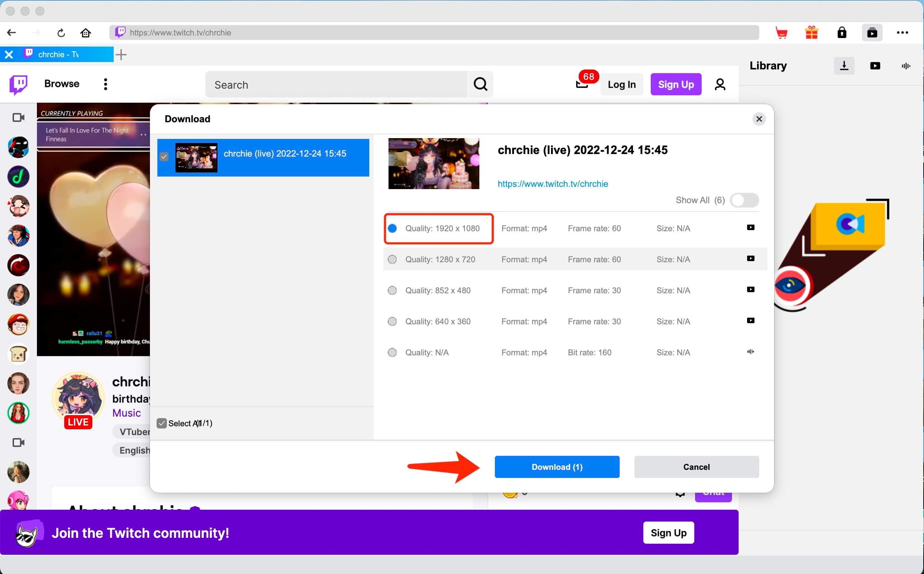Click the chrchie live video thumbnail
Viewport: 924px width, 574px height.
196,158
